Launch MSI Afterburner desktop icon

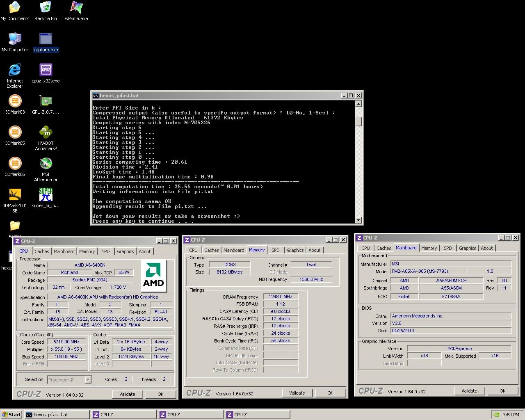46,169
